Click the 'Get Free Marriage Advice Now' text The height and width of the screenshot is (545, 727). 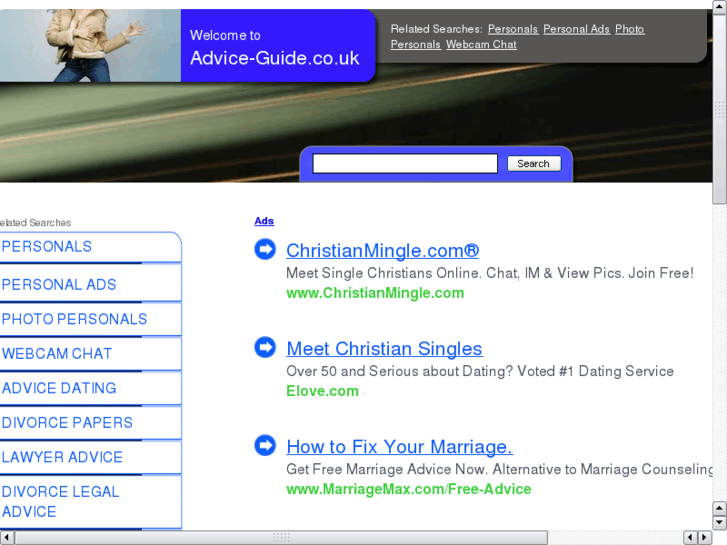[x=499, y=469]
